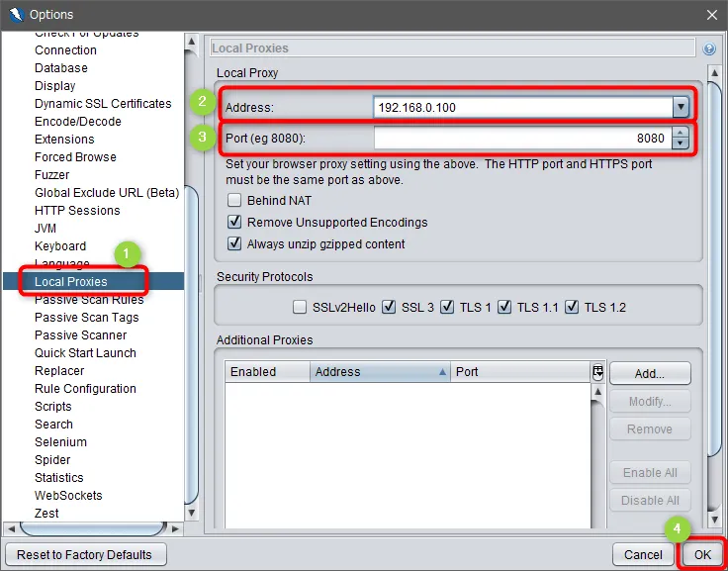Screen dimensions: 728x571
Task: Click the ZAP logo in title bar
Action: [14, 14]
